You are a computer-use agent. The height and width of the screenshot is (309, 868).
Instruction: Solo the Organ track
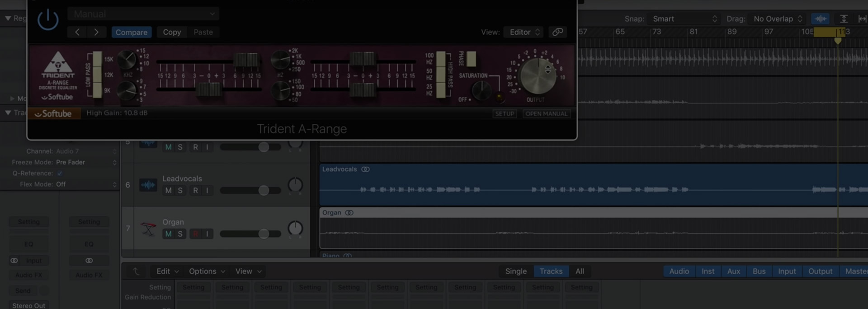coord(180,234)
